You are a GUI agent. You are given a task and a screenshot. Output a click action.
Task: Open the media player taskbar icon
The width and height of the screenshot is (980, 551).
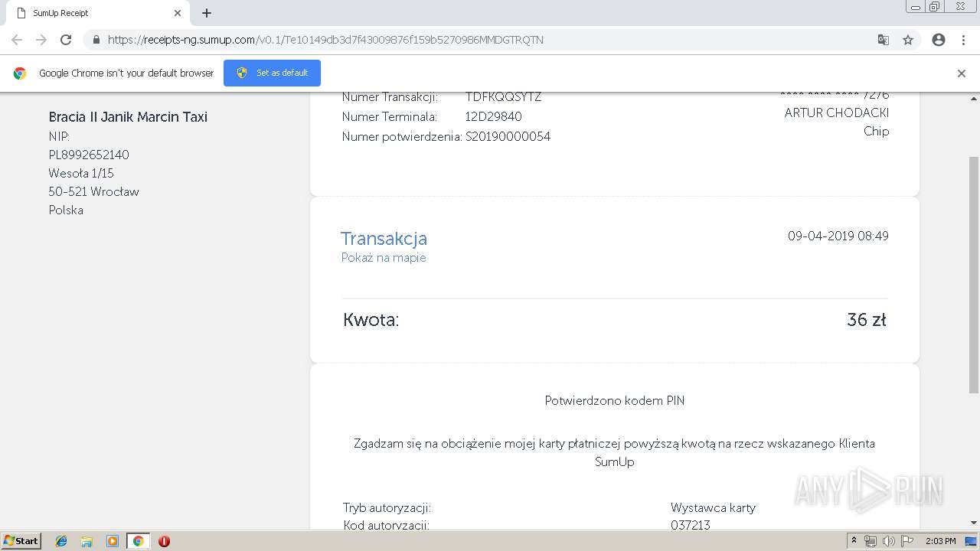113,541
